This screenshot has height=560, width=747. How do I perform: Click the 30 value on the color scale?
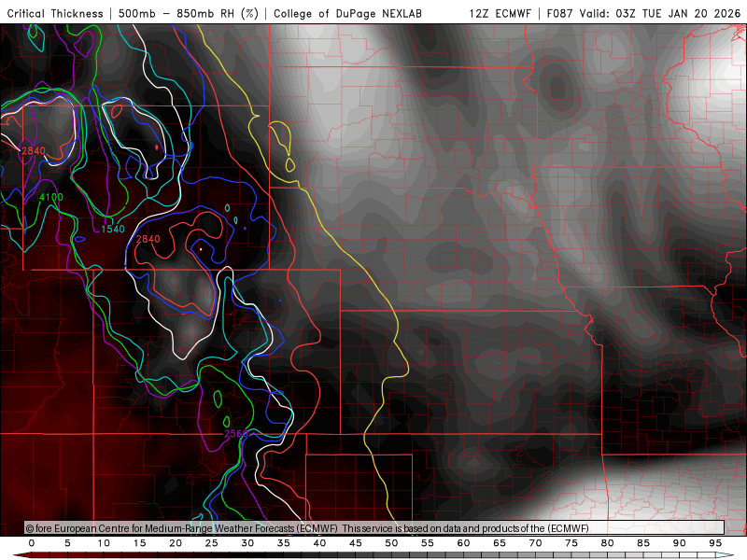pyautogui.click(x=247, y=543)
